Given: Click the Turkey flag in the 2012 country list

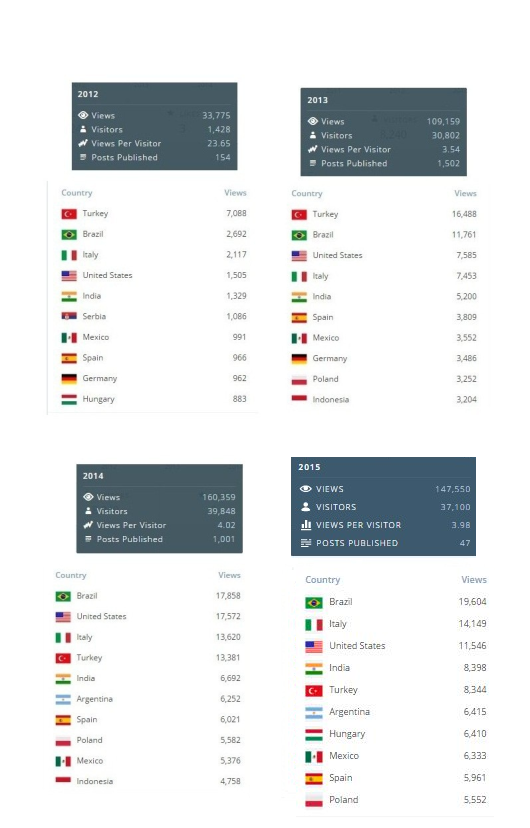Looking at the screenshot, I should (69, 214).
